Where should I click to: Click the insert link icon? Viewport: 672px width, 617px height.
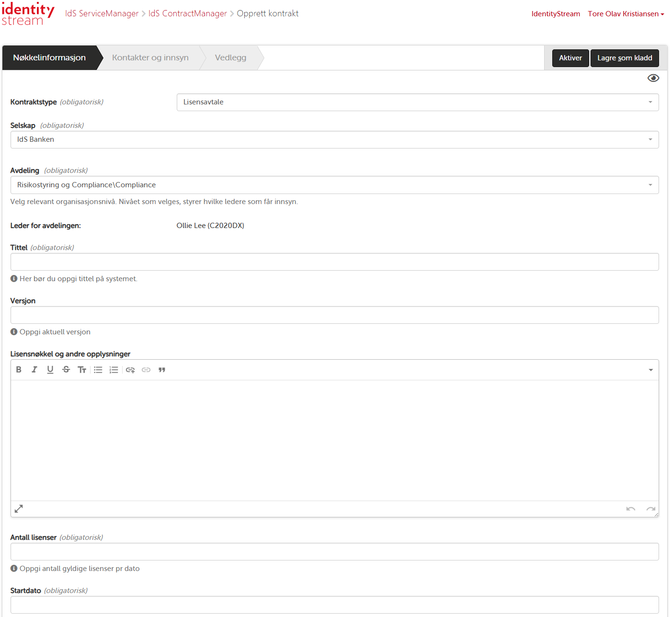(130, 369)
